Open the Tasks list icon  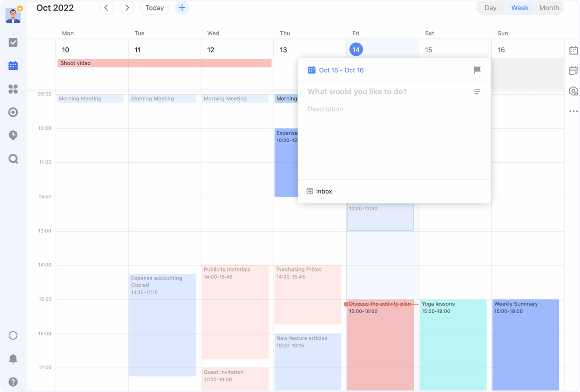(x=13, y=42)
